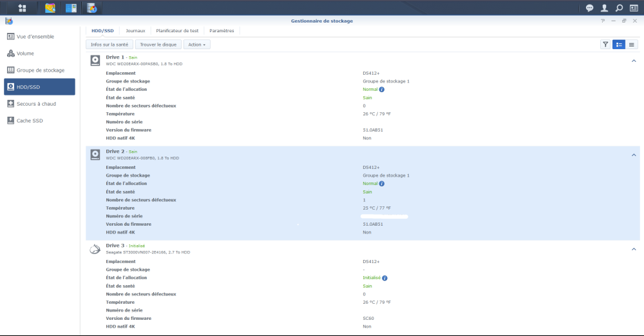Open the widgets panel icon
The image size is (644, 336).
[x=634, y=8]
